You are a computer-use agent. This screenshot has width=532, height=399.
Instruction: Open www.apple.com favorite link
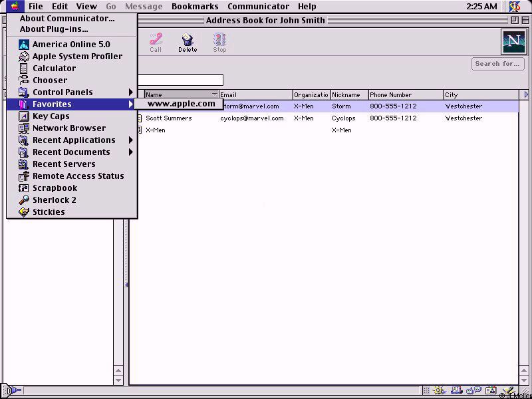coord(181,104)
